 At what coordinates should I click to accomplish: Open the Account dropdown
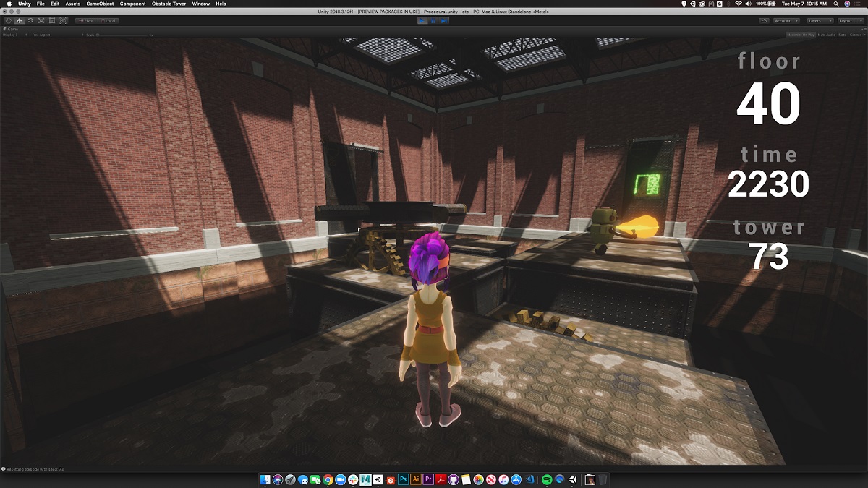click(x=786, y=20)
